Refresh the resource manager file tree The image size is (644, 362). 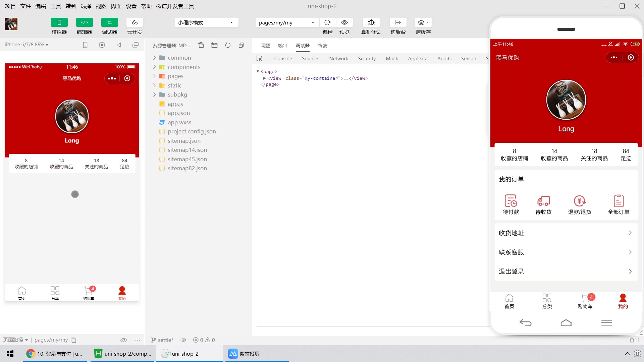[228, 45]
